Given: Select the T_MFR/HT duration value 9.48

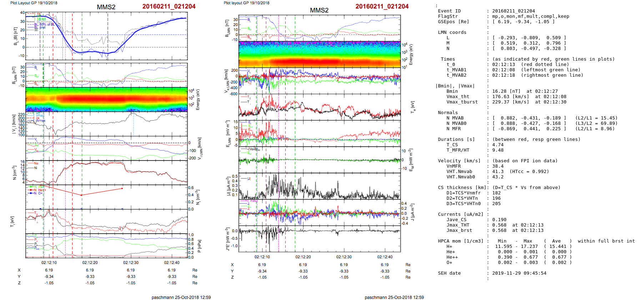Looking at the screenshot, I should [498, 150].
